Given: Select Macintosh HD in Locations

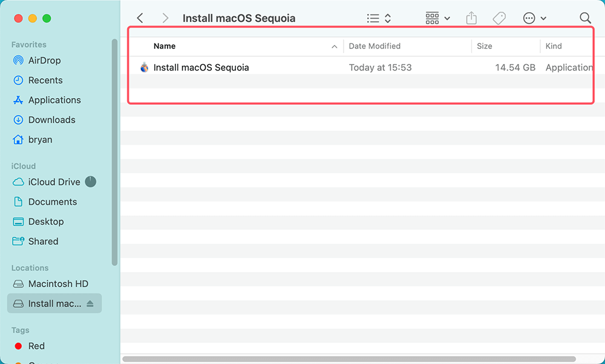Looking at the screenshot, I should pyautogui.click(x=58, y=284).
